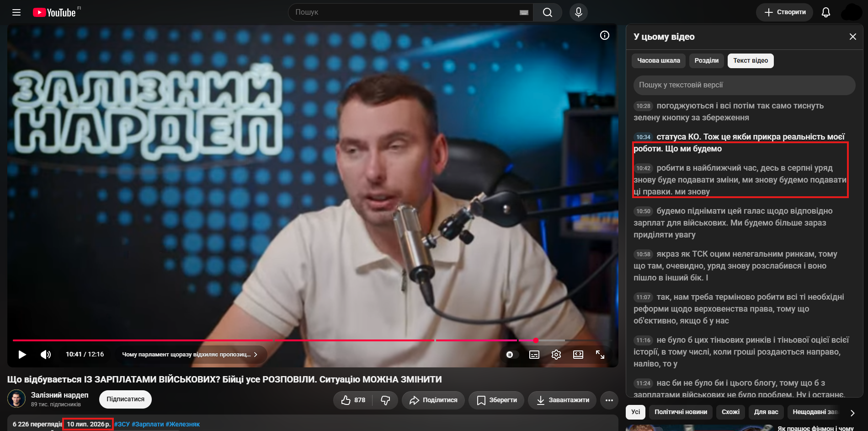Select the Політичні новини chip
Viewport: 868px width, 431px height.
click(x=681, y=412)
